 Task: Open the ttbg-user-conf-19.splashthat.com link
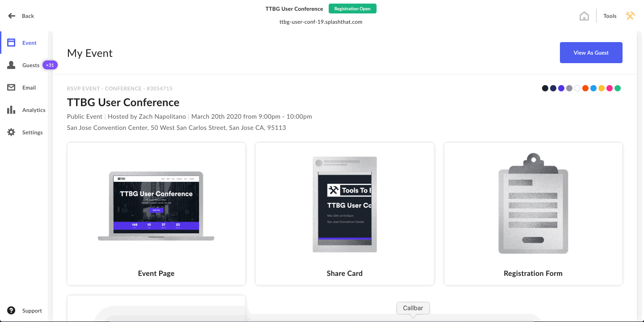(321, 21)
